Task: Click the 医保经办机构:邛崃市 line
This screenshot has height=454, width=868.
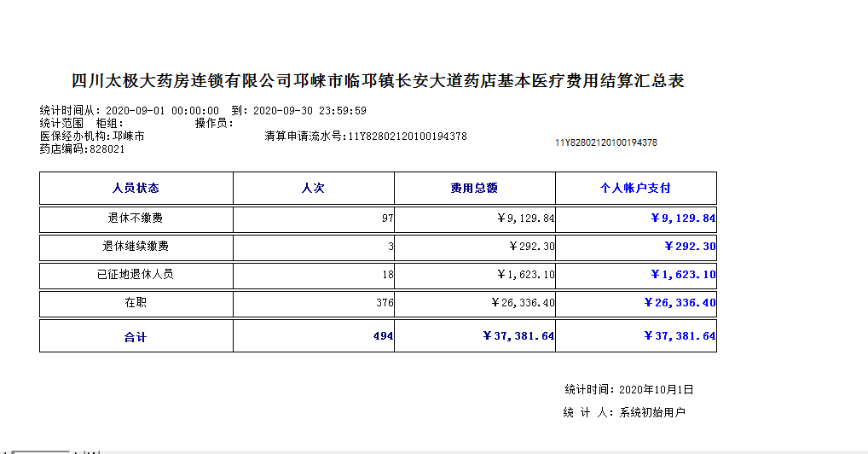Action: pos(92,137)
